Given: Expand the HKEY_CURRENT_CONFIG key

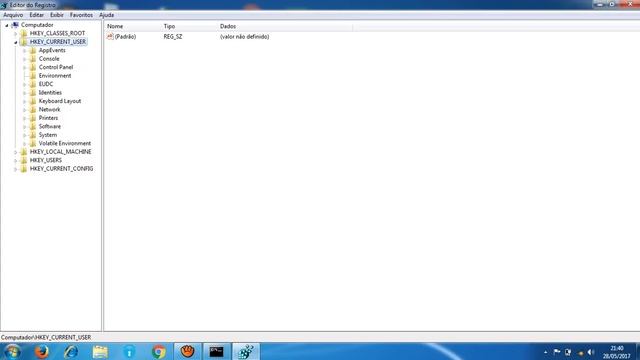Looking at the screenshot, I should click(x=16, y=169).
